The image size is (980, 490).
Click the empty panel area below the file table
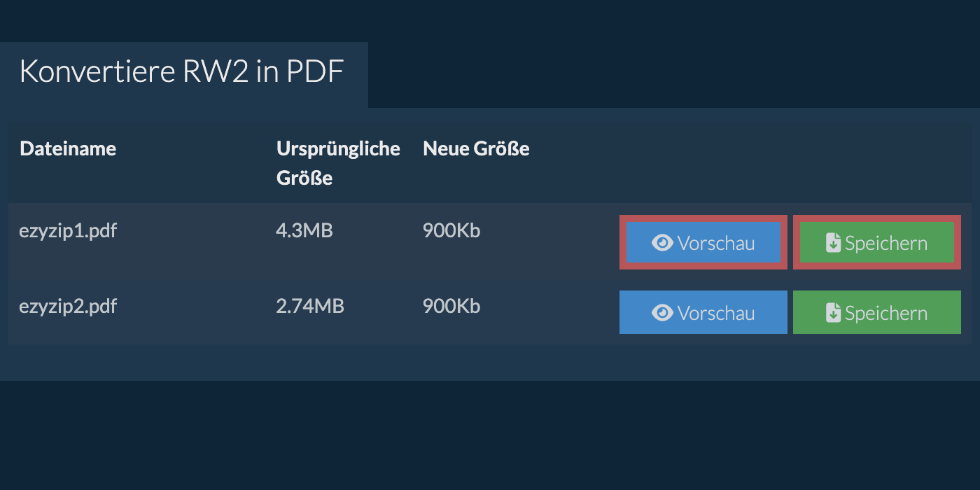point(490,362)
